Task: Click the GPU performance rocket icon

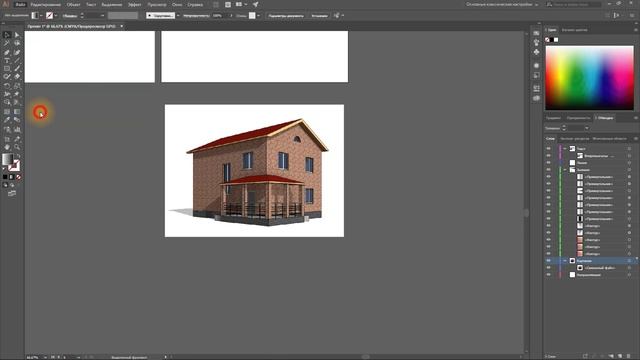Action: (256, 4)
